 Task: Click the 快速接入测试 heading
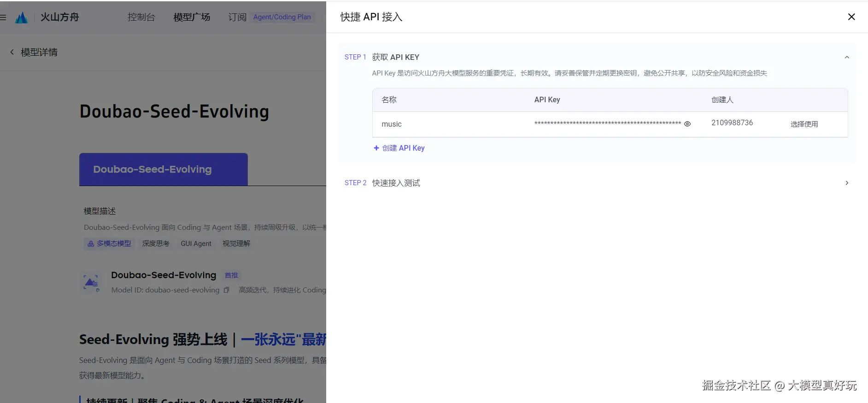(x=396, y=183)
